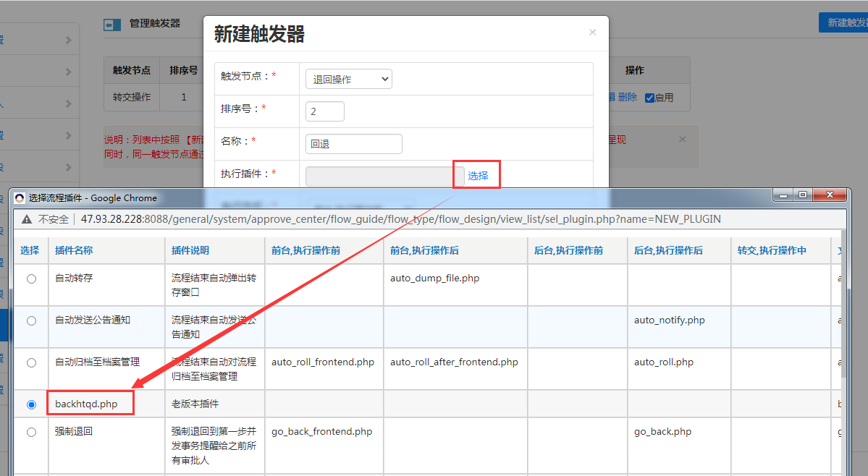Screen dimensions: 868x476
Task: Expand the second sidebar menu chevron
Action: [x=68, y=72]
